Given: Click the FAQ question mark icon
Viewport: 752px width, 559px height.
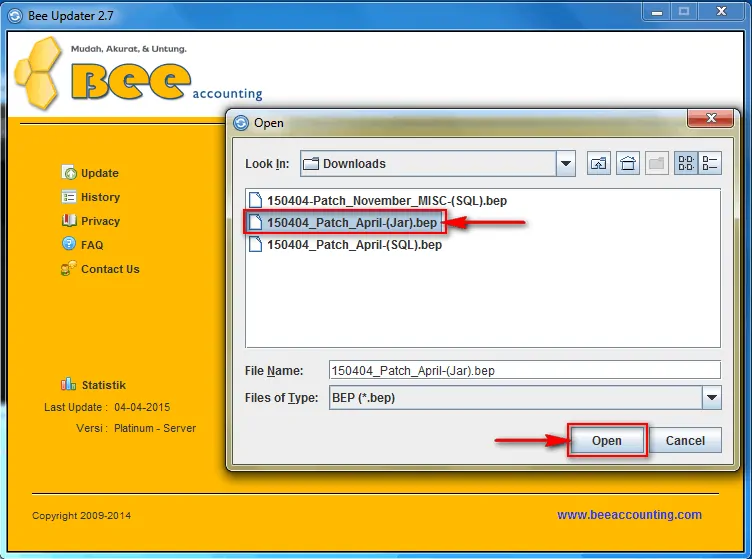Looking at the screenshot, I should coord(69,244).
